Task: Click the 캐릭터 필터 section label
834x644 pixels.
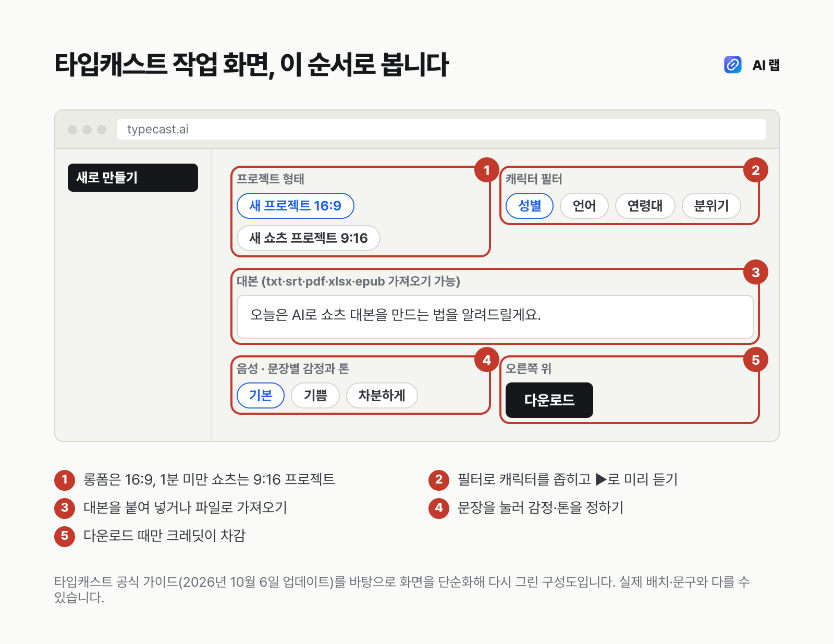Action: [x=534, y=179]
